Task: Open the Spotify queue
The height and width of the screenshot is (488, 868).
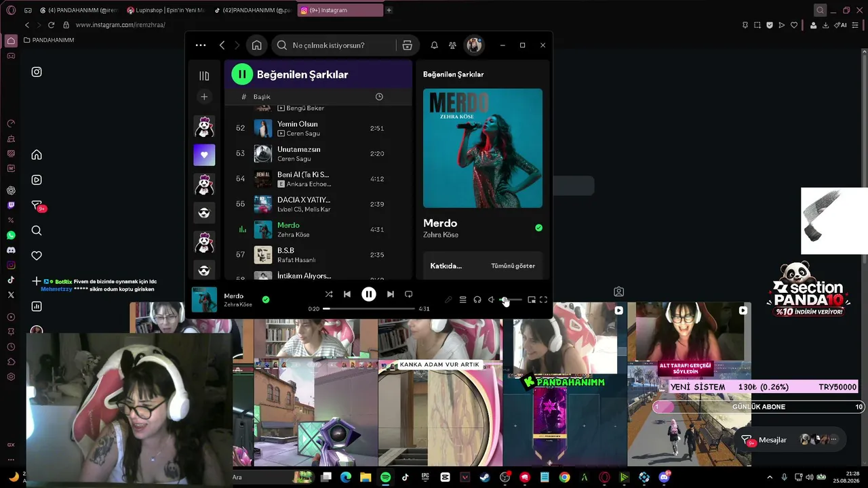Action: click(x=462, y=300)
